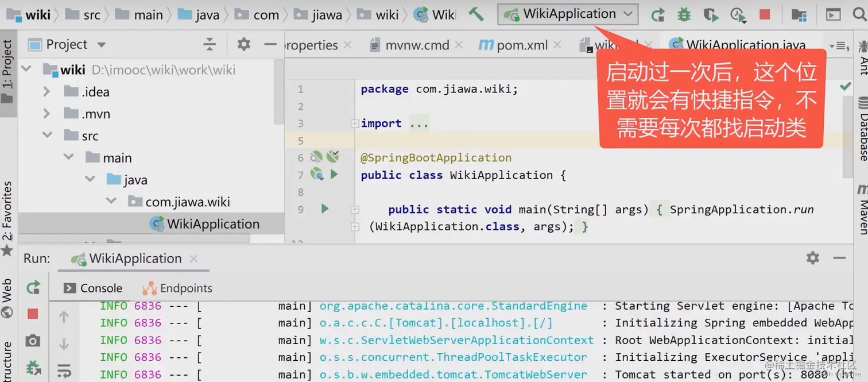Collapse all nodes in the Project panel
Image resolution: width=868 pixels, height=382 pixels.
coord(210,44)
